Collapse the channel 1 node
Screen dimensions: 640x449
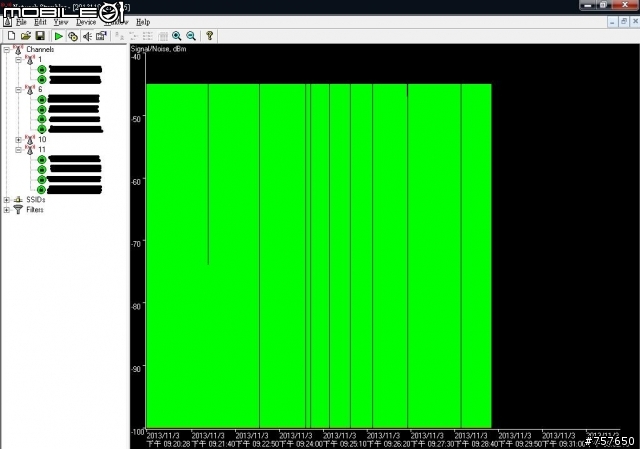click(x=18, y=60)
